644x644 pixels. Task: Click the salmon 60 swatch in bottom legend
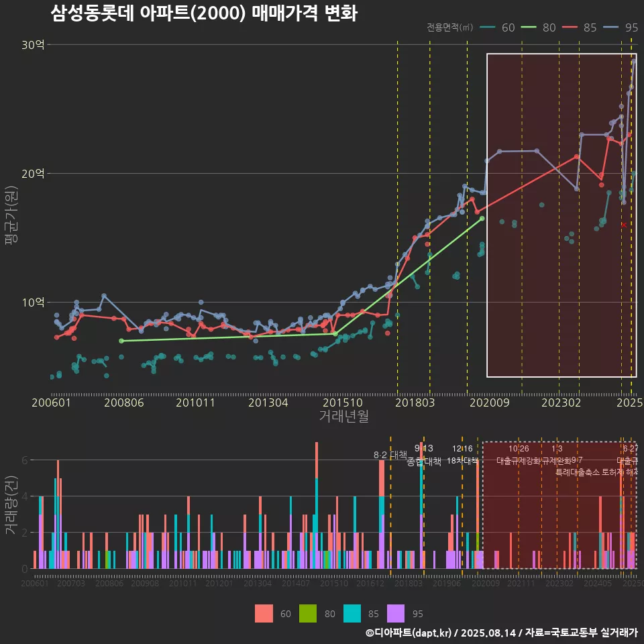pos(264,614)
